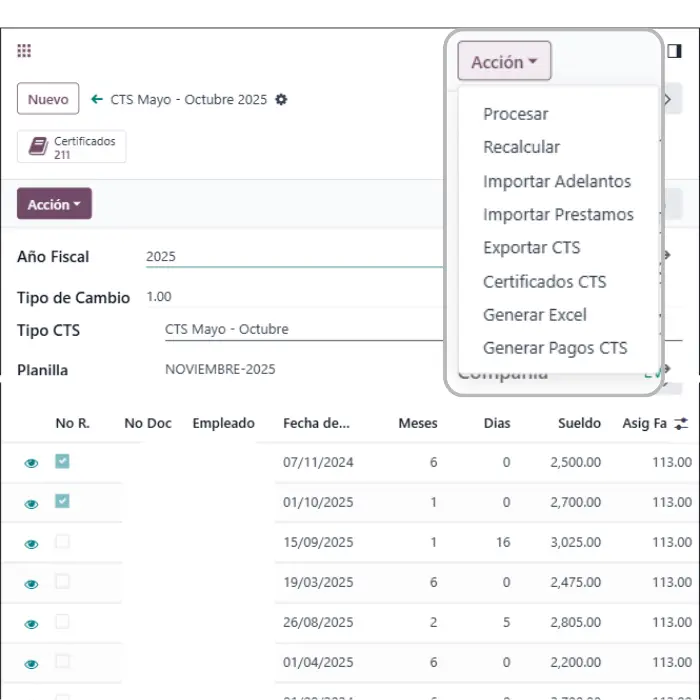
Task: Open the Tipo CTS selection field
Action: coord(300,329)
